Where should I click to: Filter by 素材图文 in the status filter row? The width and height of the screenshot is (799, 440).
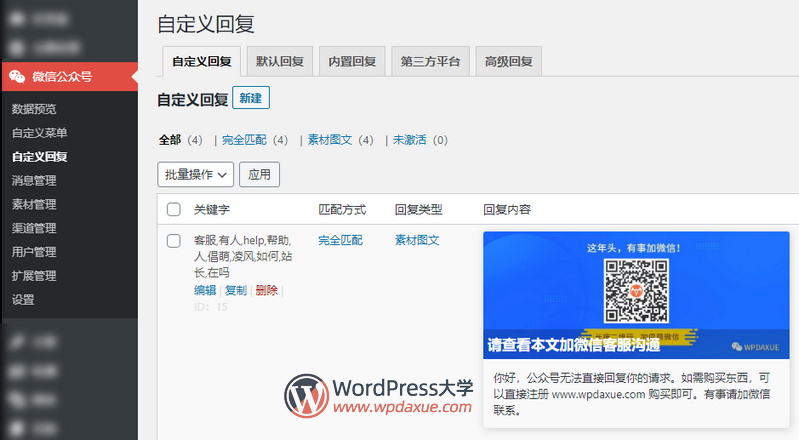pos(330,140)
